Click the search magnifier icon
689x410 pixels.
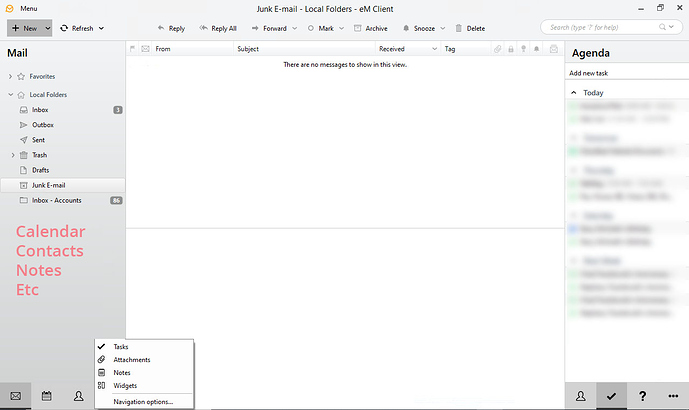pos(662,27)
